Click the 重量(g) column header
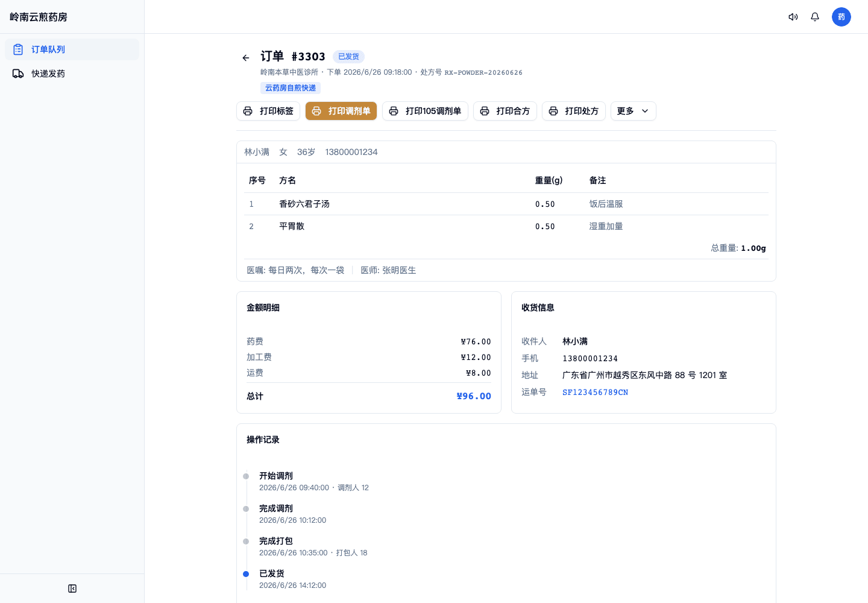This screenshot has width=868, height=603. [x=549, y=180]
